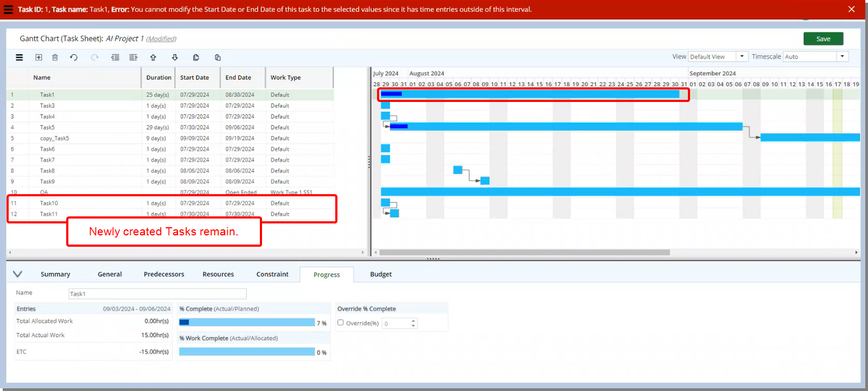Move task down with the down arrow icon
This screenshot has height=391, width=868.
tap(175, 57)
